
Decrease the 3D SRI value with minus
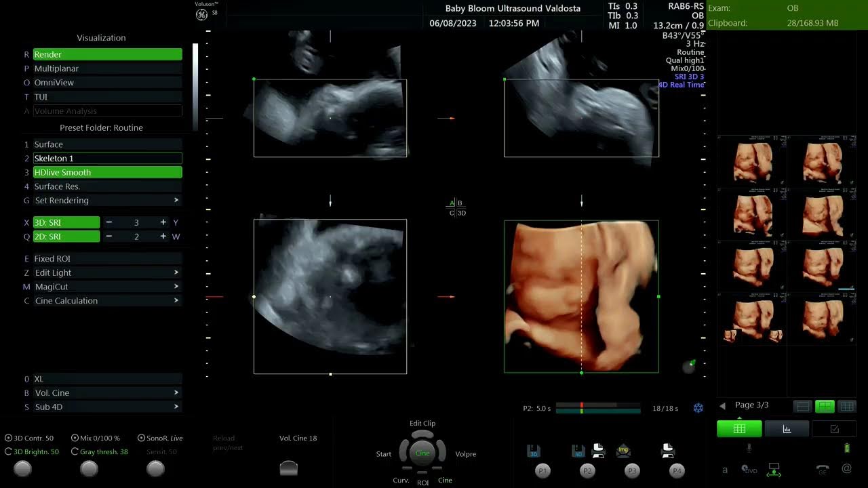pyautogui.click(x=109, y=222)
